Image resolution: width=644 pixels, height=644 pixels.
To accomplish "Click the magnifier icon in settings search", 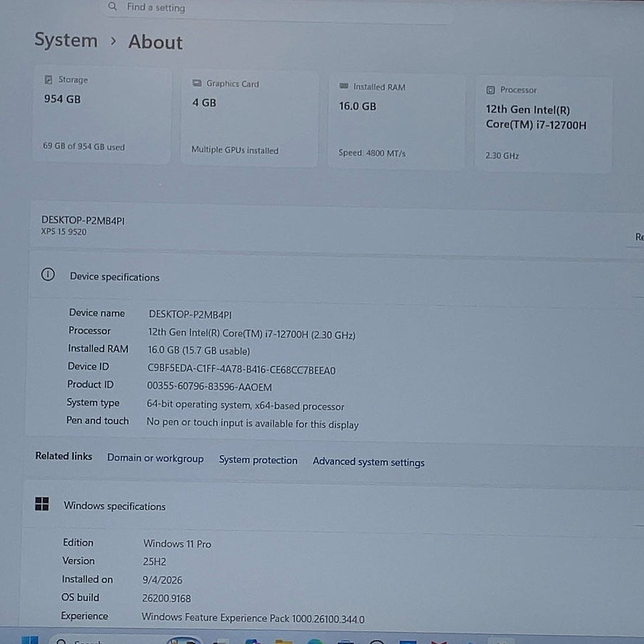I will pos(112,6).
